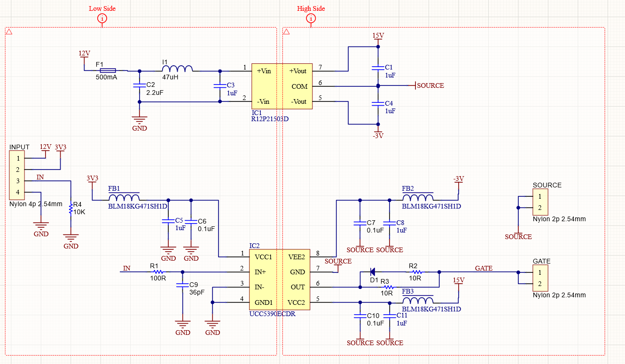Select capacitor C8 symbol

390,223
